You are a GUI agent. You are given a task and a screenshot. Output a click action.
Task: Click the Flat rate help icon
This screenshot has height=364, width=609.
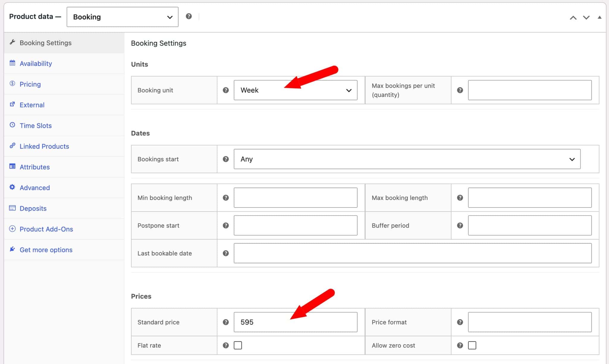click(x=226, y=345)
